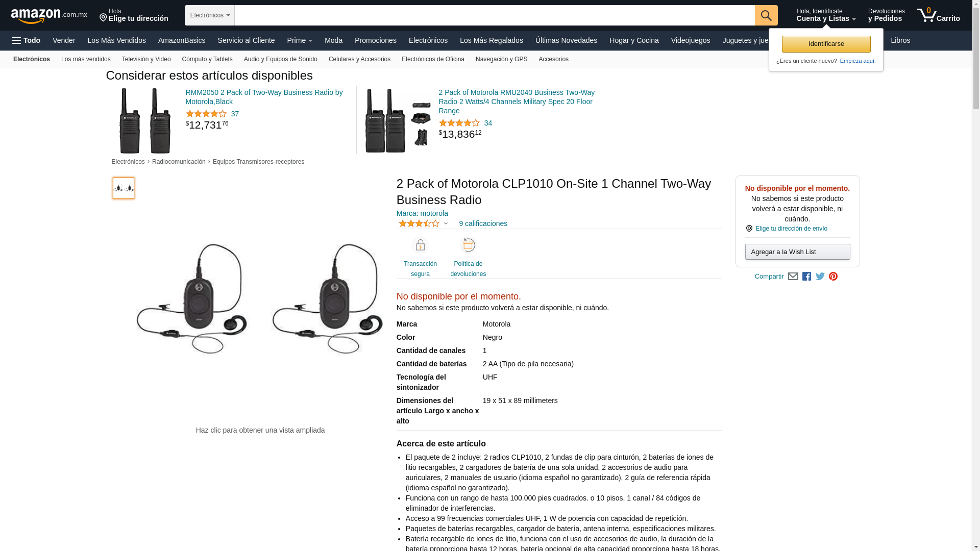Click the Política de devoluciones box icon

point(468,245)
